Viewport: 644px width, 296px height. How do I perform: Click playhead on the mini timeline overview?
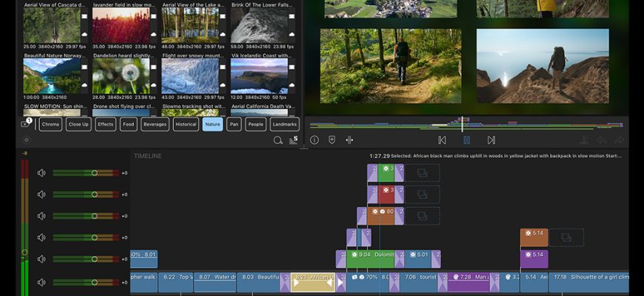pos(462,124)
